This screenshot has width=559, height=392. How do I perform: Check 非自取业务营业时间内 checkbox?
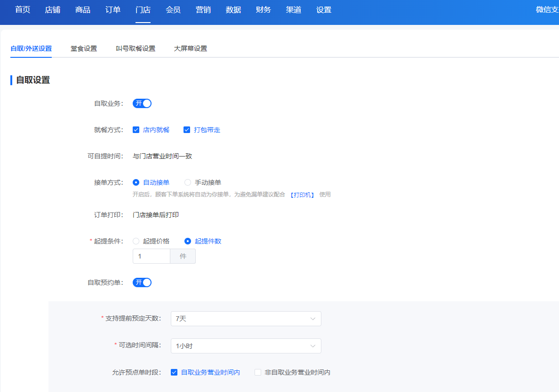click(x=258, y=372)
